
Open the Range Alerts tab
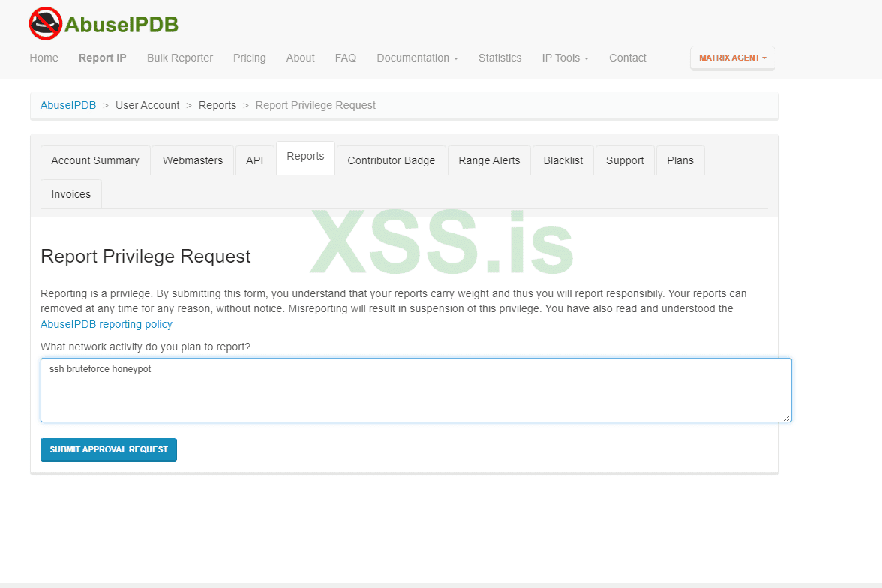coord(488,160)
